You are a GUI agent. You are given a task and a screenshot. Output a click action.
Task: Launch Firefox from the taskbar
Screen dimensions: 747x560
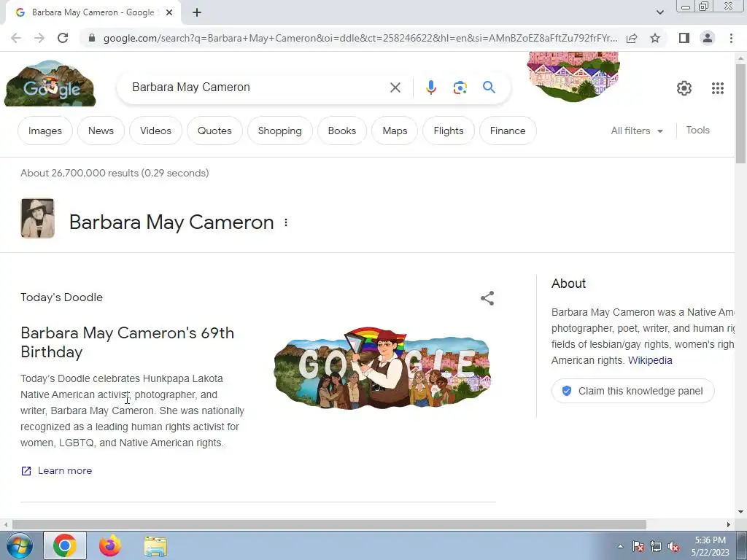click(x=109, y=545)
